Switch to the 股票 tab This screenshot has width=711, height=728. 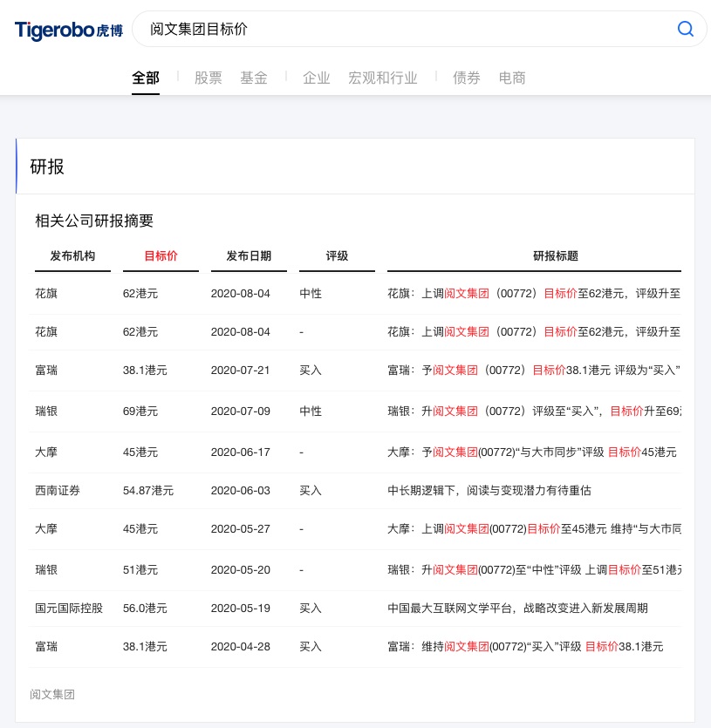point(209,78)
